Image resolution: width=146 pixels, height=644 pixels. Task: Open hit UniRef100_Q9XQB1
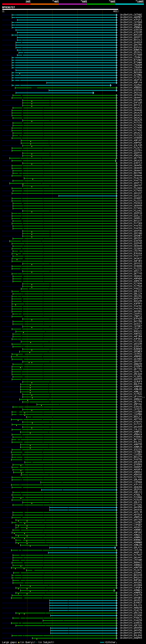click(x=131, y=25)
